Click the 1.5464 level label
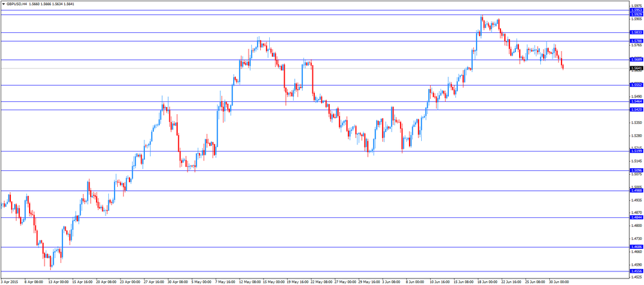This screenshot has width=644, height=285. tap(637, 101)
